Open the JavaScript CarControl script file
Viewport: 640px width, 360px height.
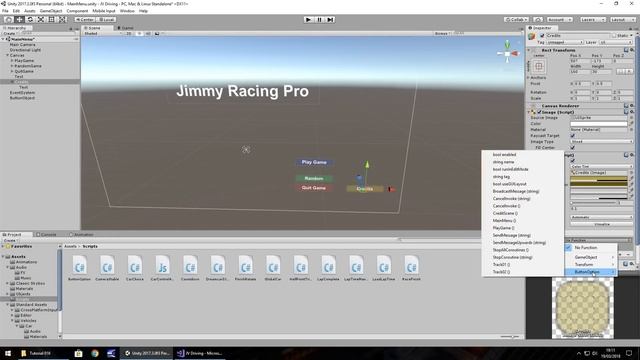[x=162, y=267]
